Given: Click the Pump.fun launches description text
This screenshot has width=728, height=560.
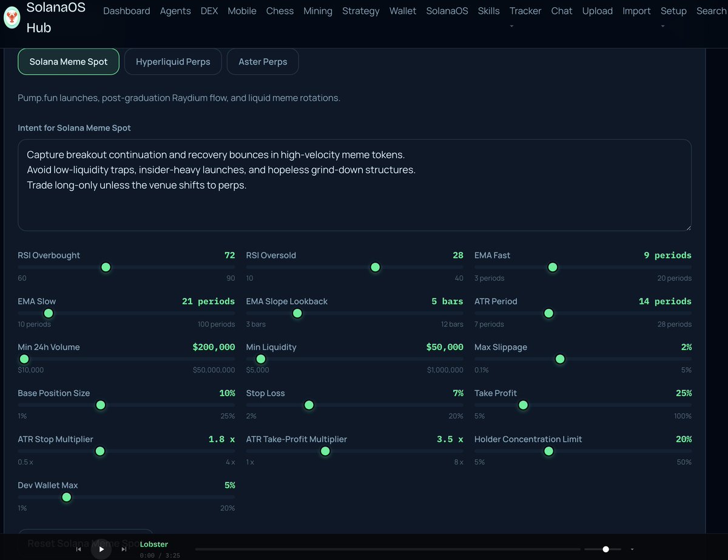Looking at the screenshot, I should click(179, 98).
